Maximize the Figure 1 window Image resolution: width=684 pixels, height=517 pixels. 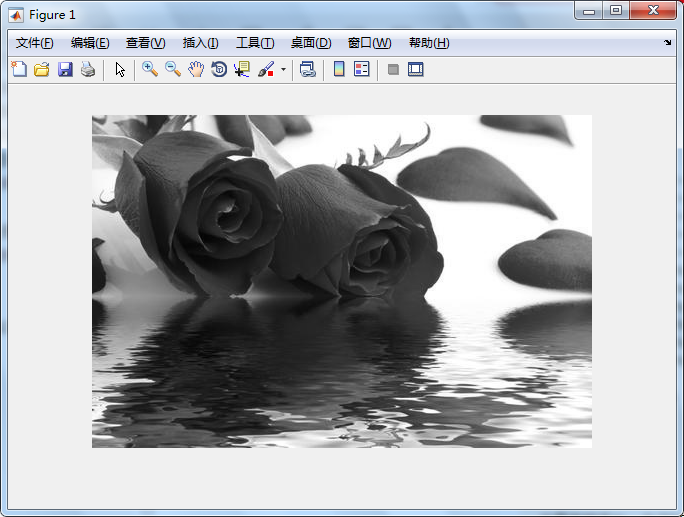(x=616, y=11)
